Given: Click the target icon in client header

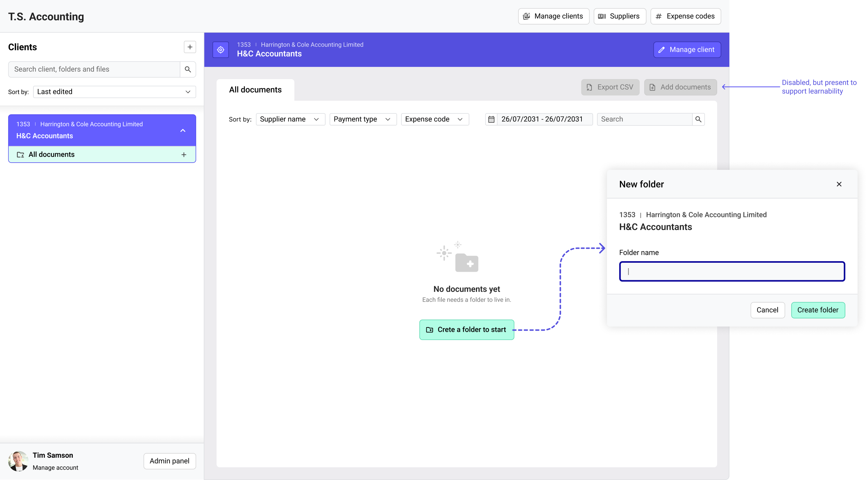Looking at the screenshot, I should [221, 50].
